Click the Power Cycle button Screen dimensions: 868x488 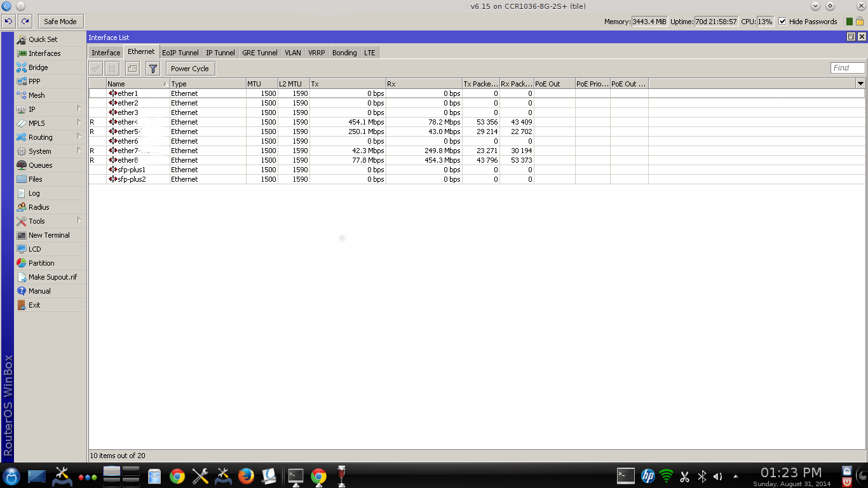(190, 69)
